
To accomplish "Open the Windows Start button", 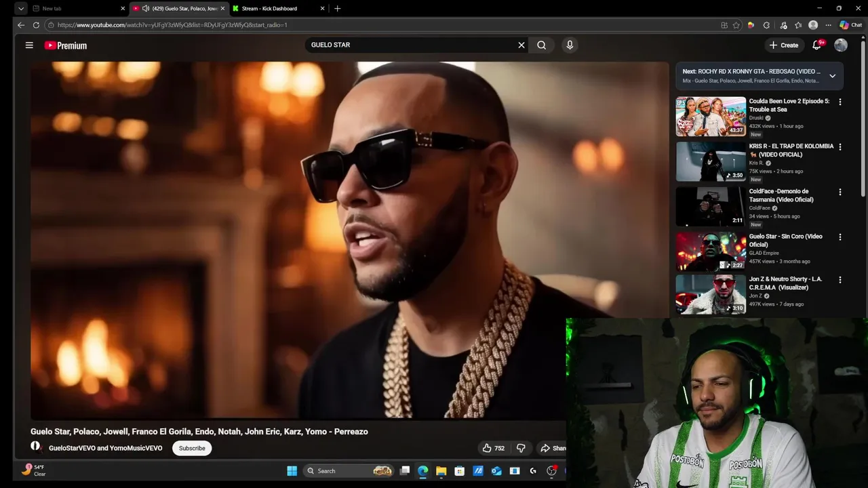I will coord(292,471).
